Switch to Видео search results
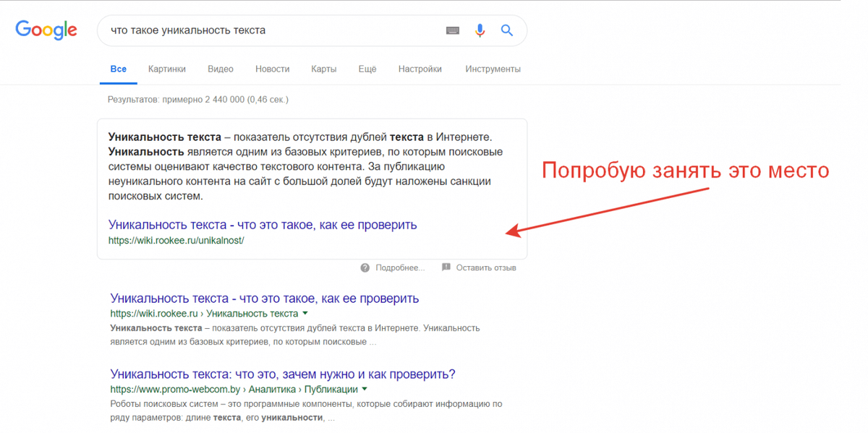 [220, 69]
